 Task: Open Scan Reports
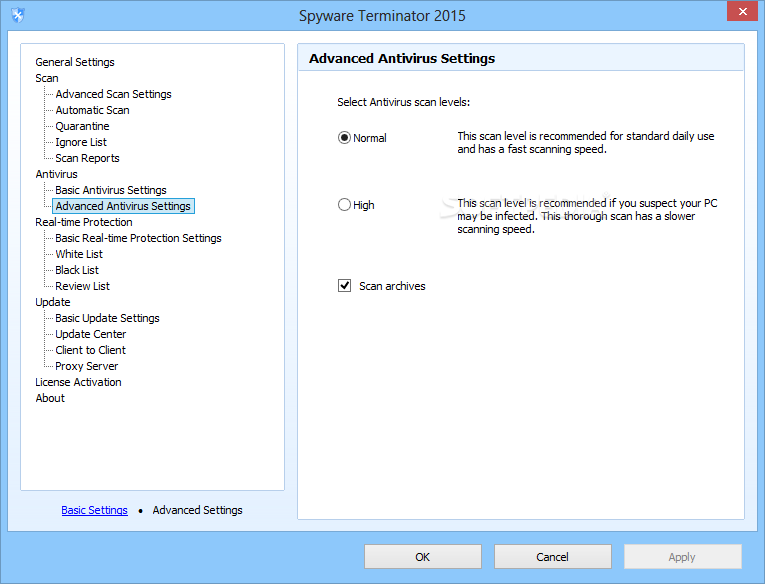click(87, 158)
